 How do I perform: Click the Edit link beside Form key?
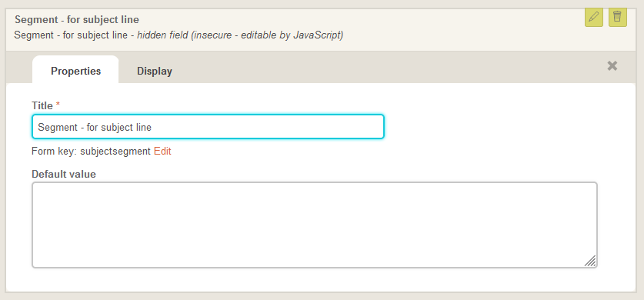162,152
